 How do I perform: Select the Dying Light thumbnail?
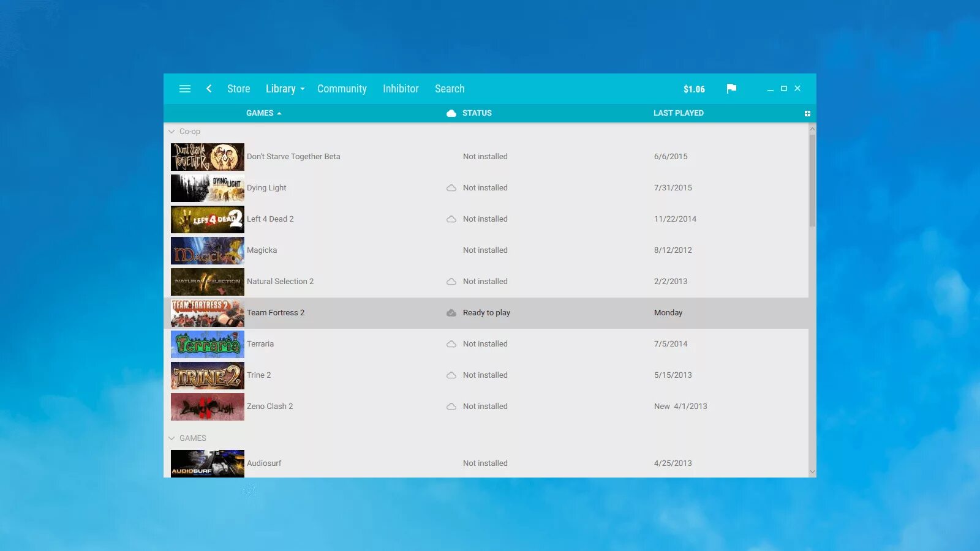(208, 188)
